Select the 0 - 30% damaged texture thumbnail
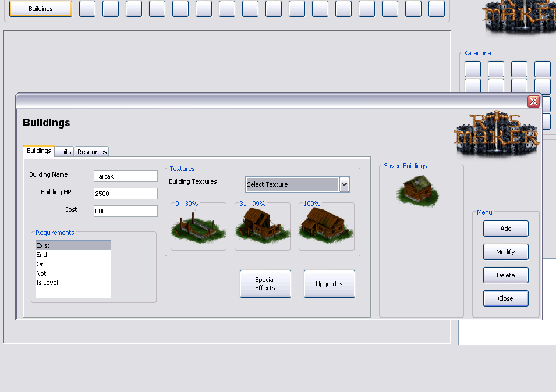Screen dimensions: 556x392 click(198, 227)
